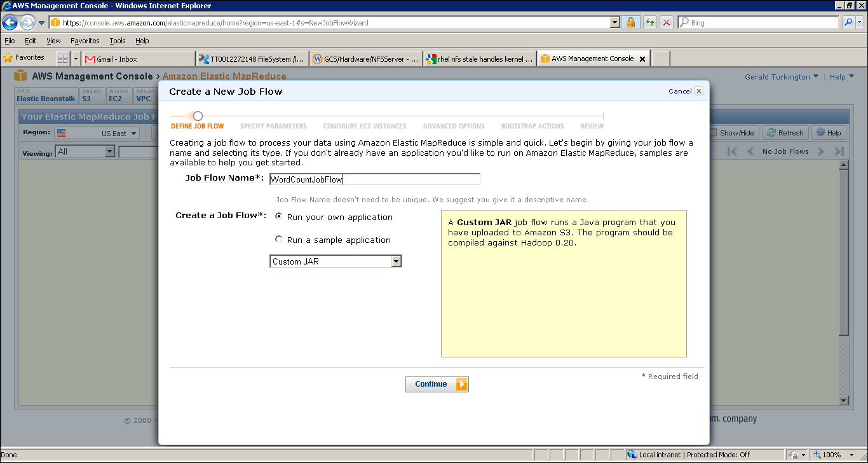The width and height of the screenshot is (868, 463).
Task: Click the AWS orange cube logo
Action: point(21,76)
